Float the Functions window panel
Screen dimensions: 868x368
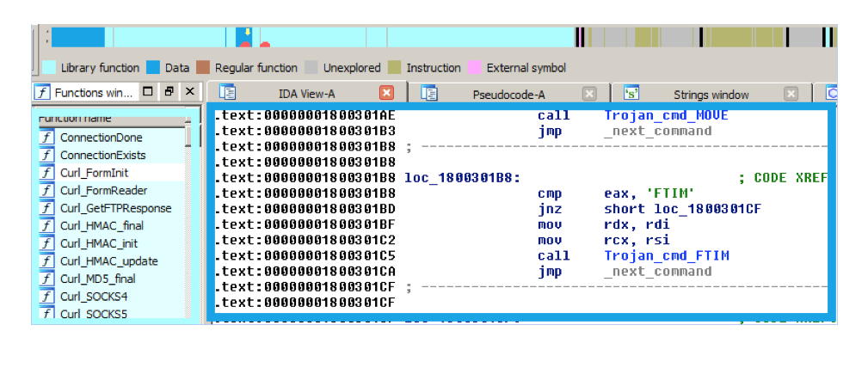[x=169, y=91]
